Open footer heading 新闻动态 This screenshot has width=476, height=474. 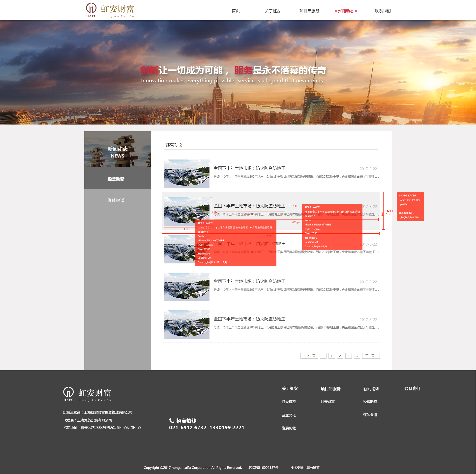(371, 389)
